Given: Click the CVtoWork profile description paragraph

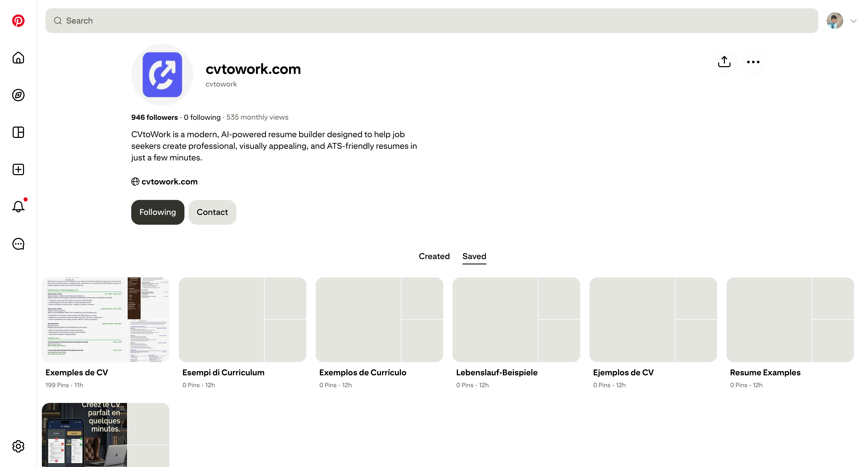Looking at the screenshot, I should [274, 146].
